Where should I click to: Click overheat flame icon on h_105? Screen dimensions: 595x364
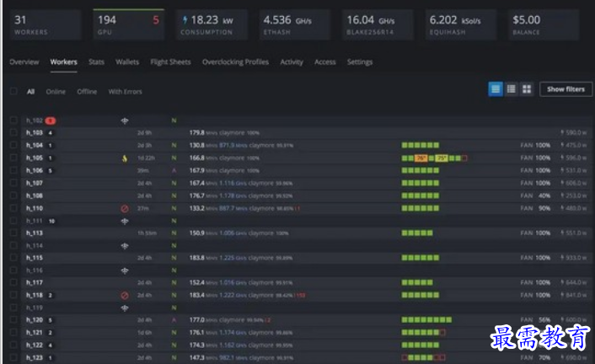(125, 158)
